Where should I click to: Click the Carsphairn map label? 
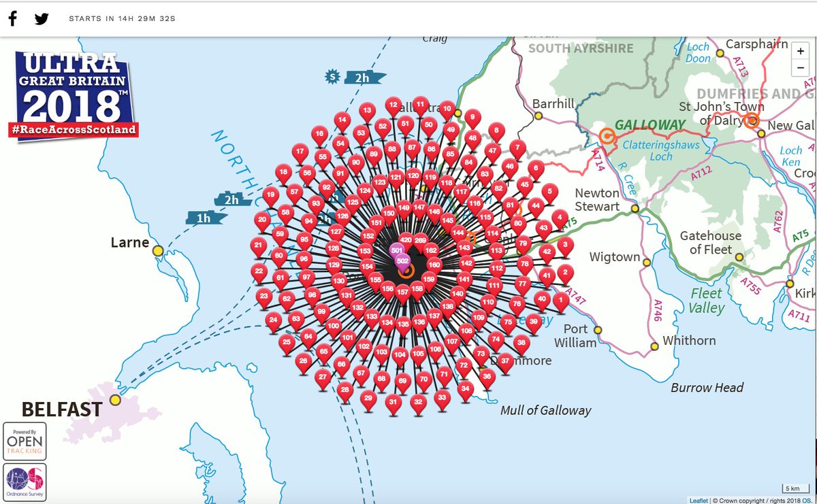tap(757, 44)
